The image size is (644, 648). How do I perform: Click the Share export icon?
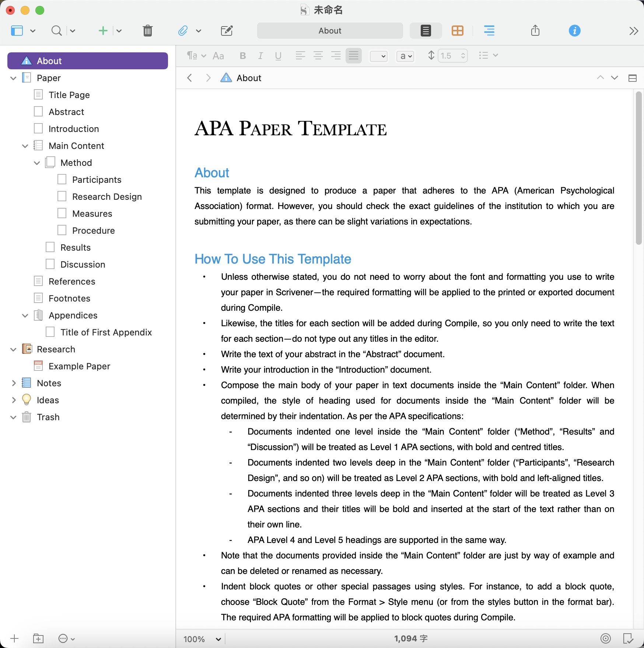[x=535, y=31]
